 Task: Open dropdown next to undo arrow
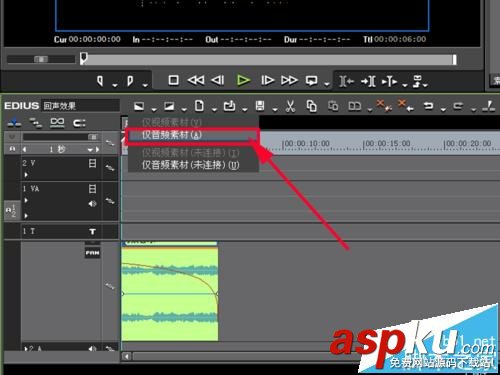pyautogui.click(x=443, y=109)
